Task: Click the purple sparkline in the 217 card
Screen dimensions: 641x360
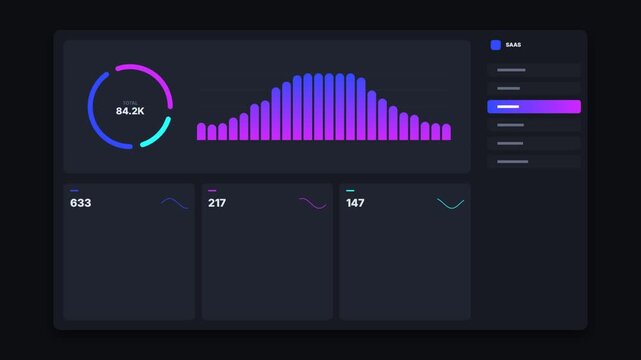Action: tap(313, 203)
